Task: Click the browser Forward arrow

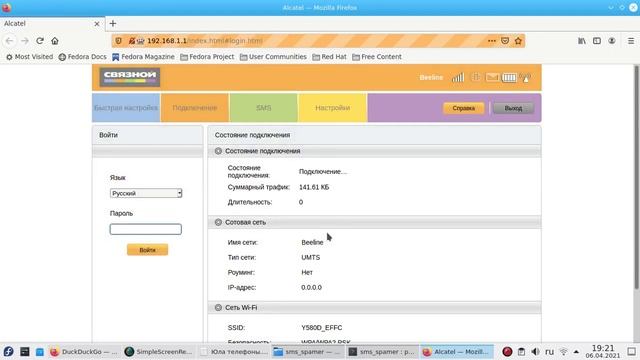Action: pyautogui.click(x=25, y=41)
